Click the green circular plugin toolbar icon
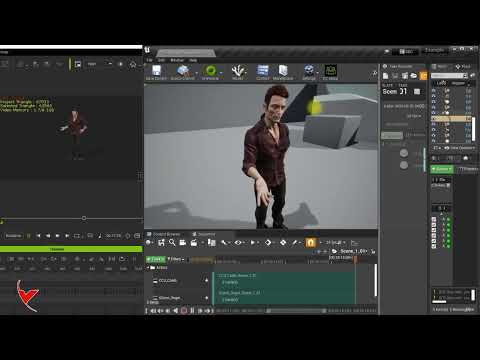This screenshot has height=360, width=480. [210, 72]
